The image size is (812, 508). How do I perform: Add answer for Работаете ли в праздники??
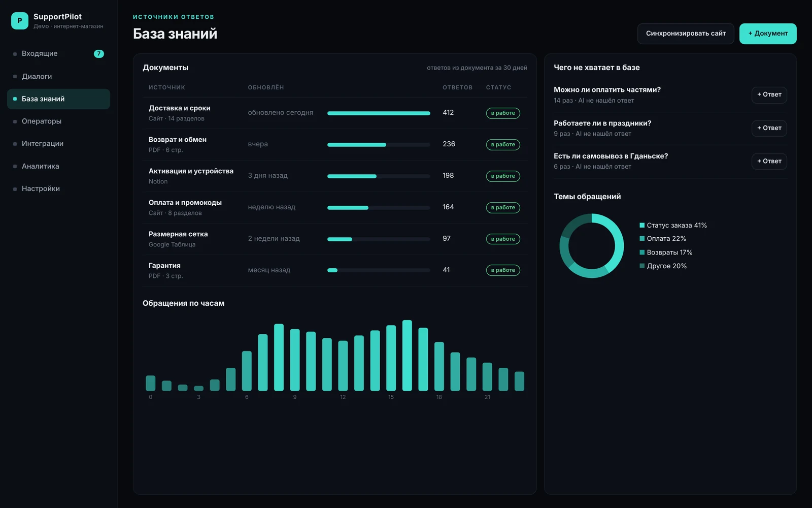pos(769,128)
